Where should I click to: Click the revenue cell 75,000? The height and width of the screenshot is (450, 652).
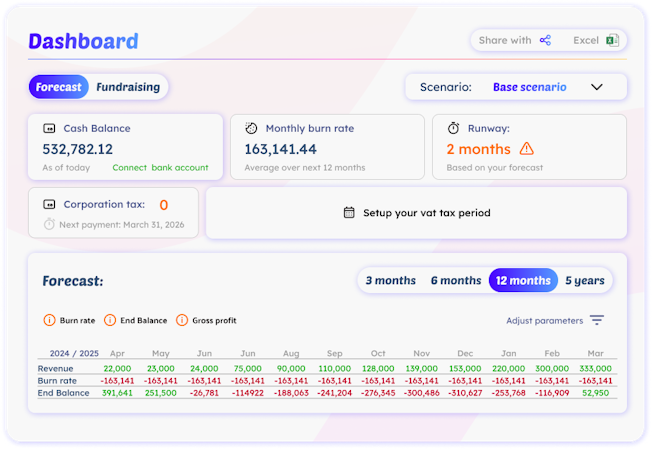click(x=247, y=368)
